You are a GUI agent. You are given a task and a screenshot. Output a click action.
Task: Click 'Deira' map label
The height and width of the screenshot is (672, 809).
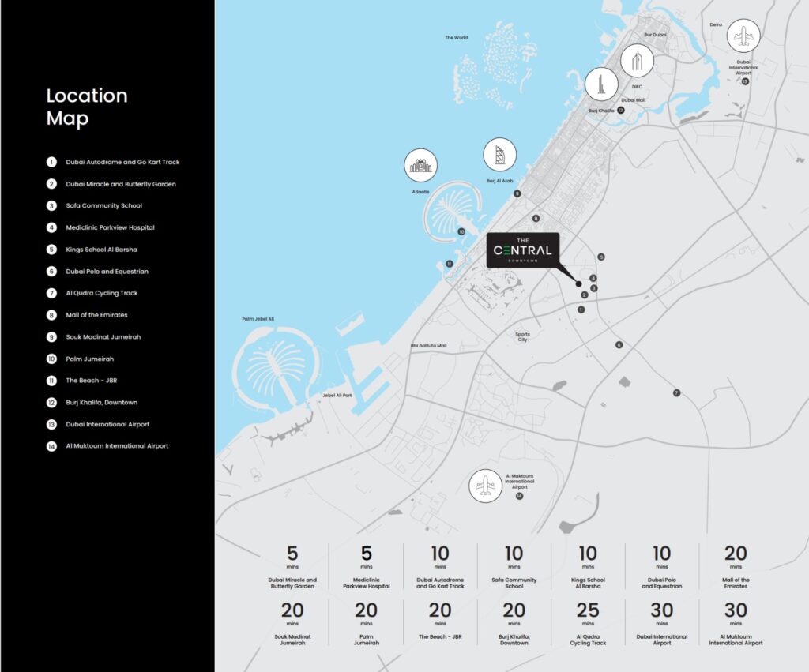pyautogui.click(x=716, y=24)
